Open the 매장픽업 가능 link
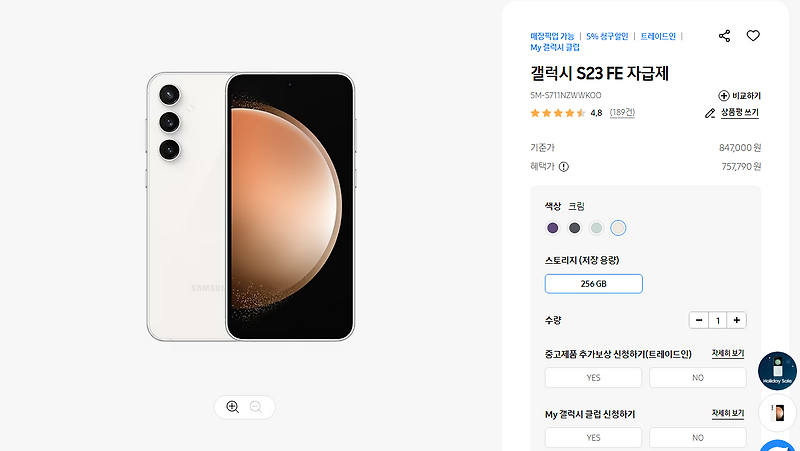800x451 pixels. point(552,36)
